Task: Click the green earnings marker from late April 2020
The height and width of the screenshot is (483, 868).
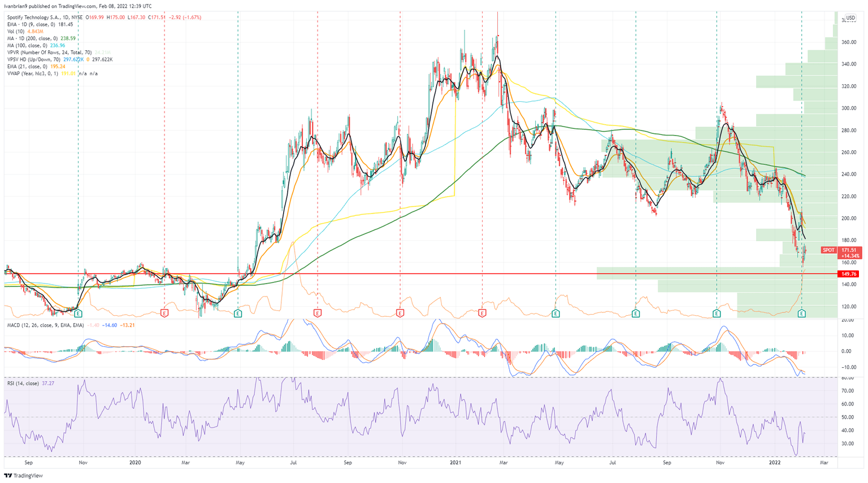Action: point(238,313)
